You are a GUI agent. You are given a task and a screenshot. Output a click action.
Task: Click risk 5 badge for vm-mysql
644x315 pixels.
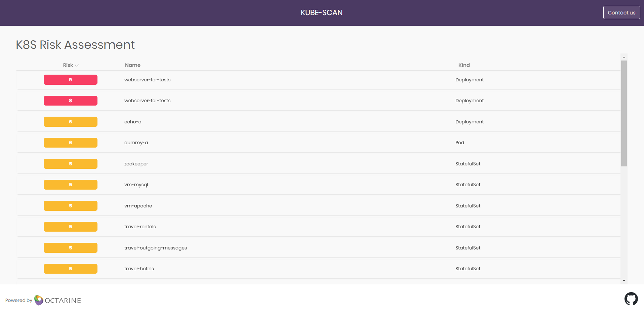[x=71, y=185]
